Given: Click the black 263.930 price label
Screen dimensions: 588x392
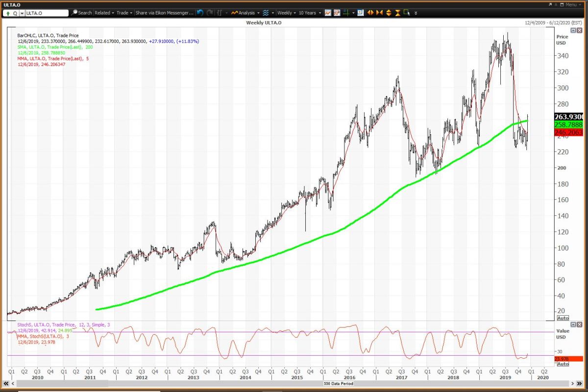Looking at the screenshot, I should pos(568,116).
